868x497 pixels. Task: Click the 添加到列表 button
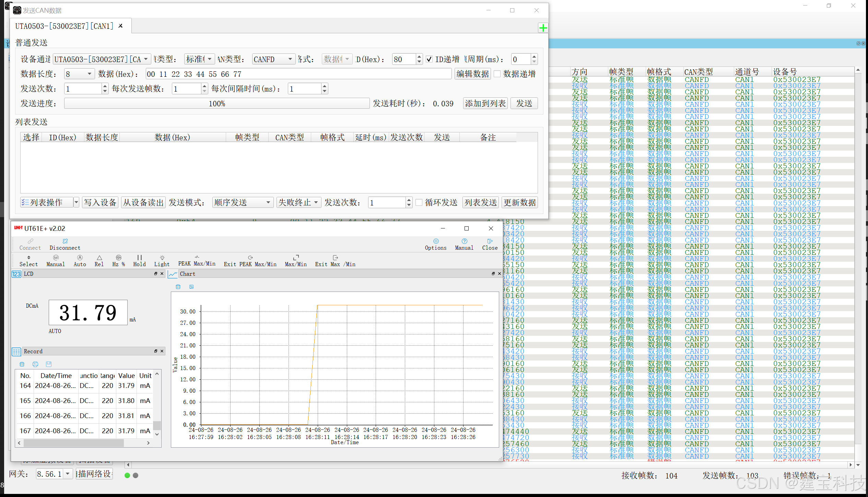[485, 104]
